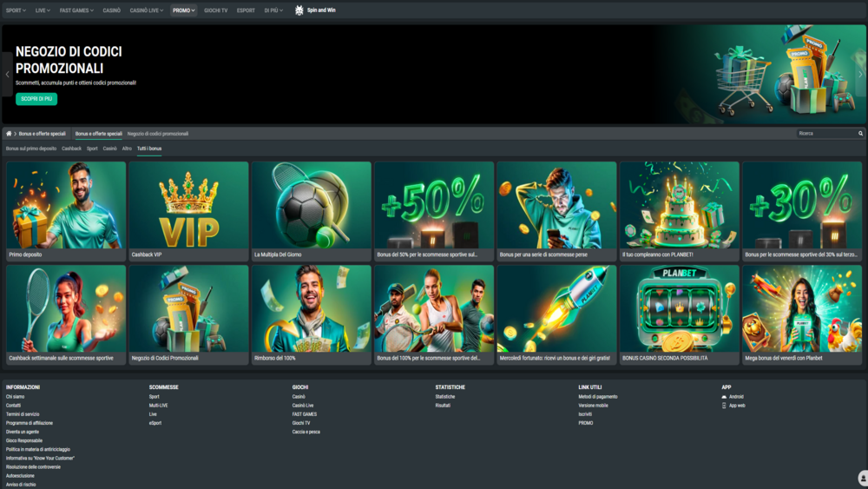Open the Primo deposito bonus card
Viewport: 868px width, 489px height.
tap(66, 211)
